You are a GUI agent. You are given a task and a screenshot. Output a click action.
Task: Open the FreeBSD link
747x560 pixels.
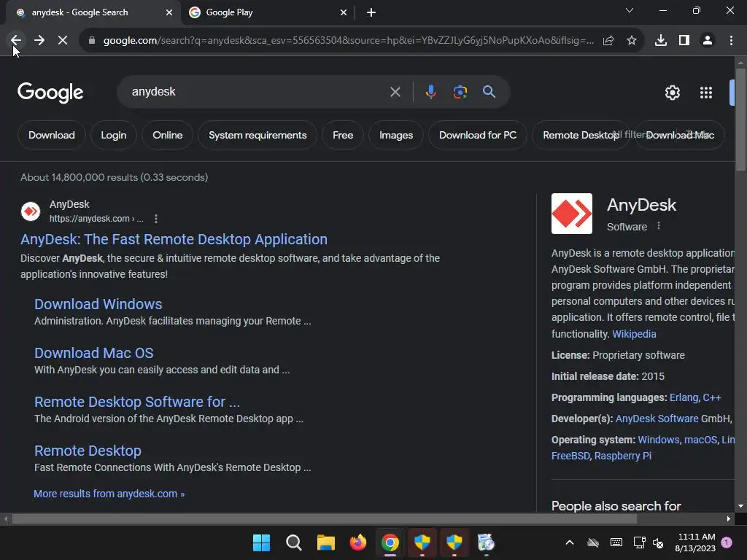point(570,456)
